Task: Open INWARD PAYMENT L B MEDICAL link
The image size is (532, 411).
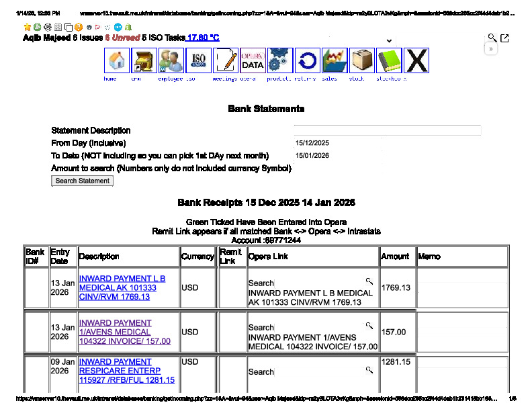Action: click(x=122, y=287)
